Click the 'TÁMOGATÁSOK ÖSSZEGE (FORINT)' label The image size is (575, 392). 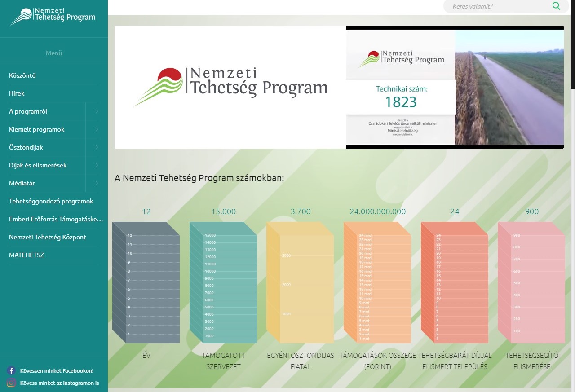pyautogui.click(x=377, y=361)
